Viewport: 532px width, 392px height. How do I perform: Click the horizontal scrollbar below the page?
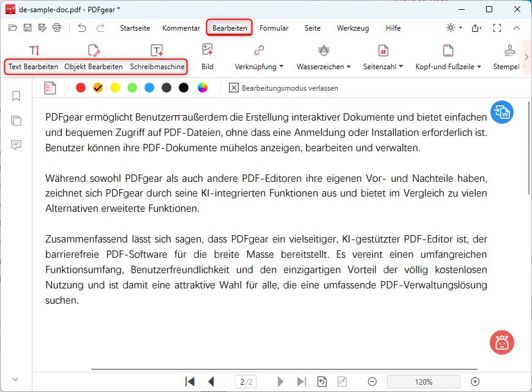(284, 369)
